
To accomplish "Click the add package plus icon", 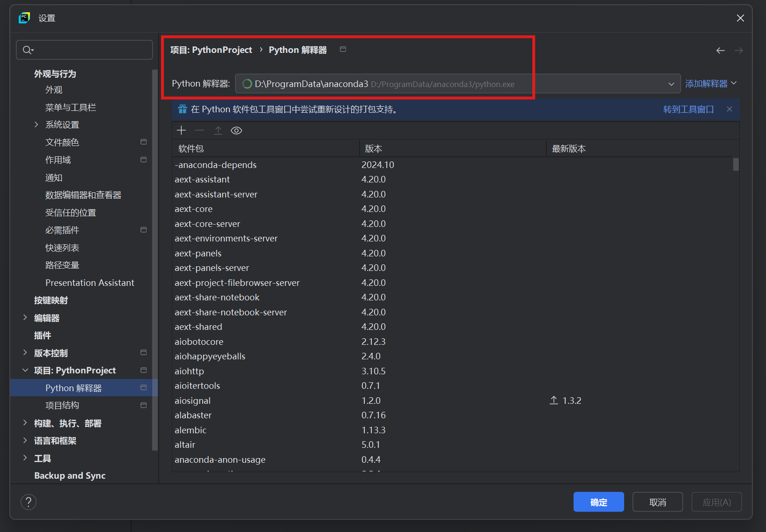I will pyautogui.click(x=181, y=131).
